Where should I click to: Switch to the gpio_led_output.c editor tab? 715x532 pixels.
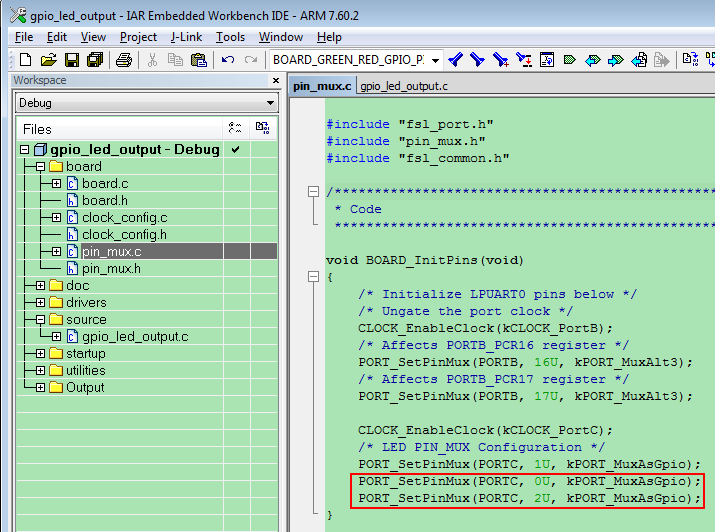(x=404, y=86)
